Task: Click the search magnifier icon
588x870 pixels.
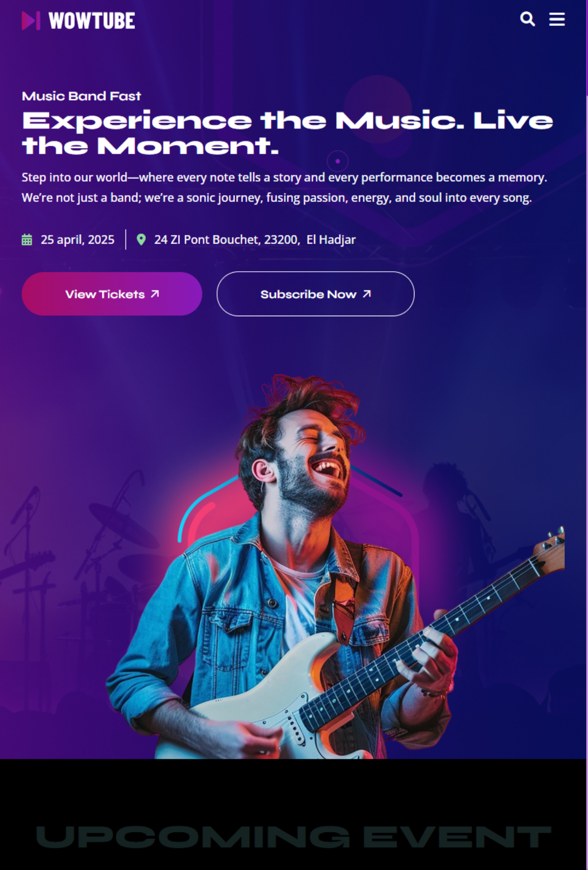Action: coord(527,19)
